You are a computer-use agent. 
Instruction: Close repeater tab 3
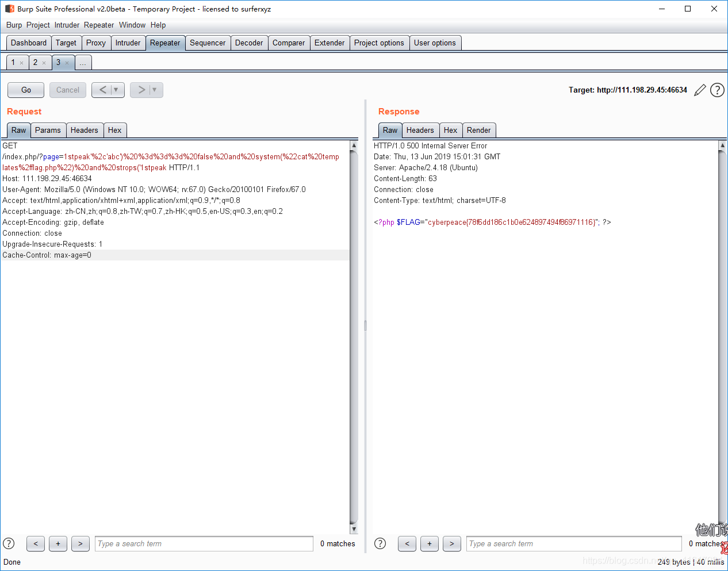click(67, 63)
